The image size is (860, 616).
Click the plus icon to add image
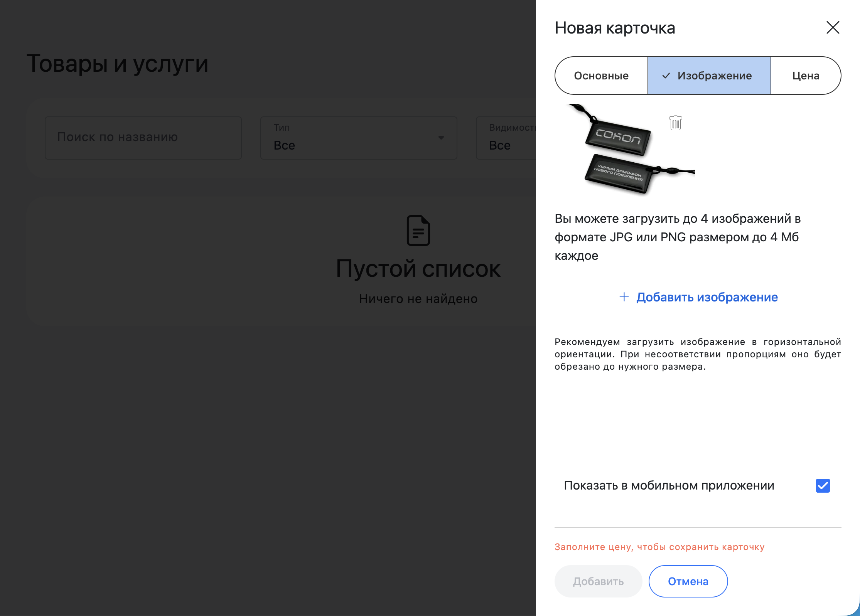(x=624, y=297)
